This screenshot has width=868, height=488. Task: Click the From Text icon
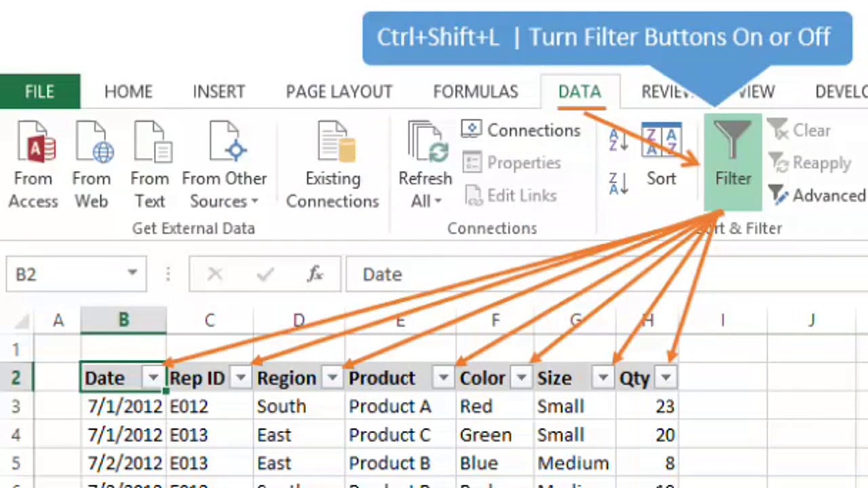click(150, 165)
